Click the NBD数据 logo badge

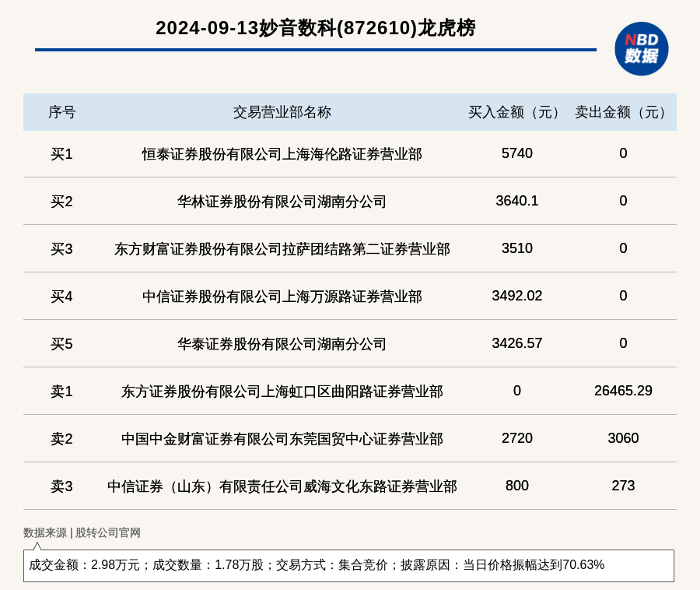pyautogui.click(x=641, y=49)
